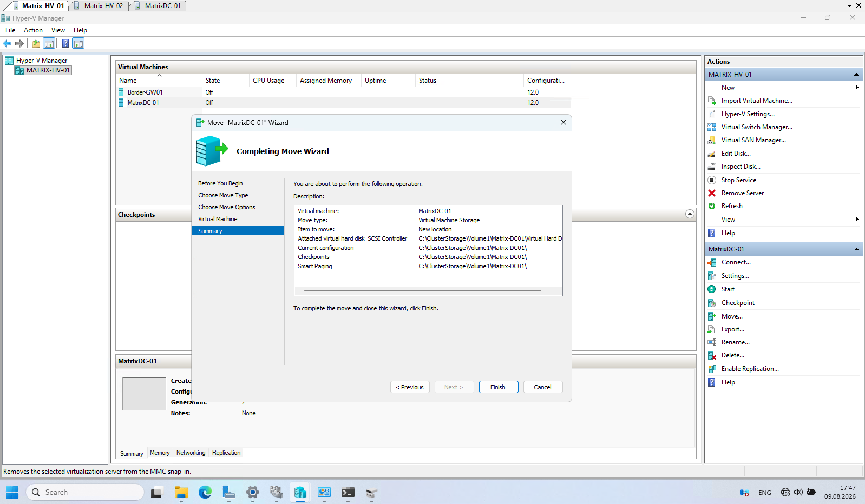Open Settings action for MatrixDC-01

tap(735, 276)
